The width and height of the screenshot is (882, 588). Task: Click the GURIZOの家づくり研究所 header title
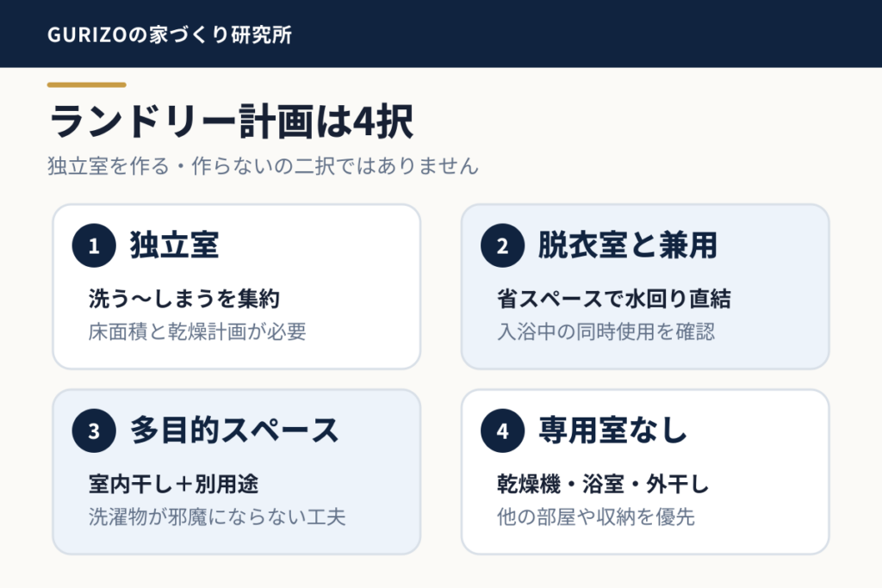coord(170,34)
